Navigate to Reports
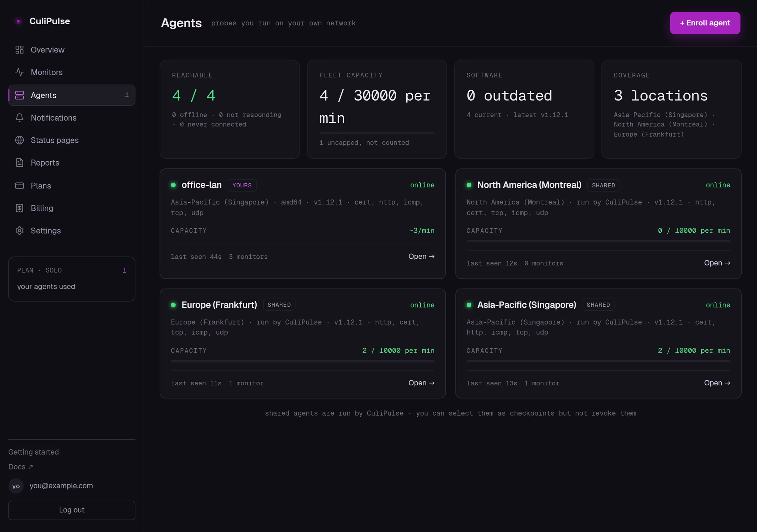The image size is (757, 532). [72, 163]
